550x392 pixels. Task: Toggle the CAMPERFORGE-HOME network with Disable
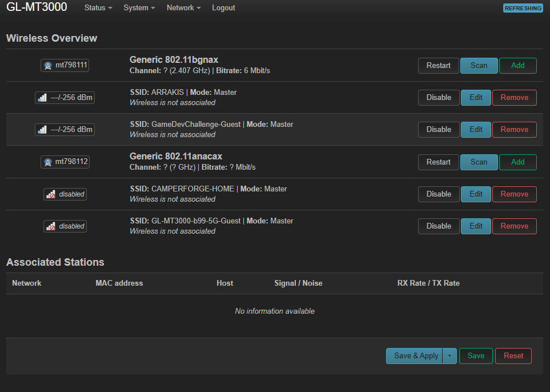click(439, 194)
